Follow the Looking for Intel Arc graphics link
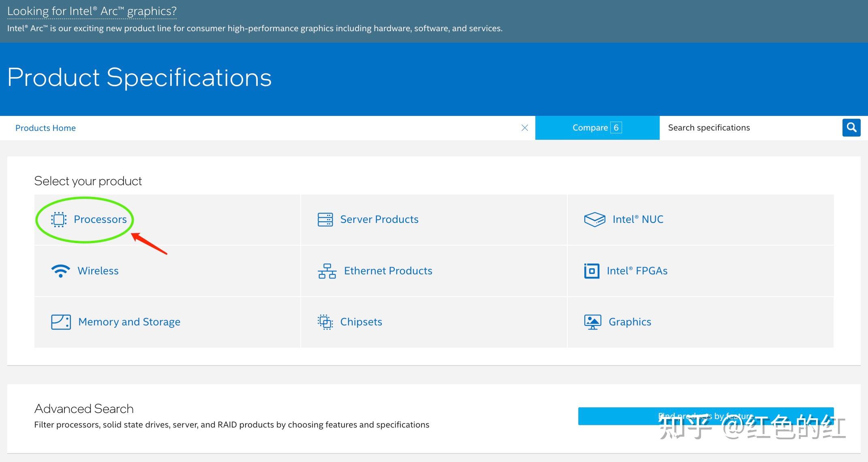868x462 pixels. 92,11
